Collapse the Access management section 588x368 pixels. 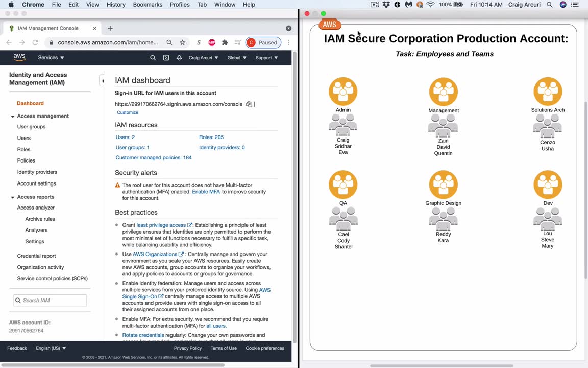[x=12, y=117]
